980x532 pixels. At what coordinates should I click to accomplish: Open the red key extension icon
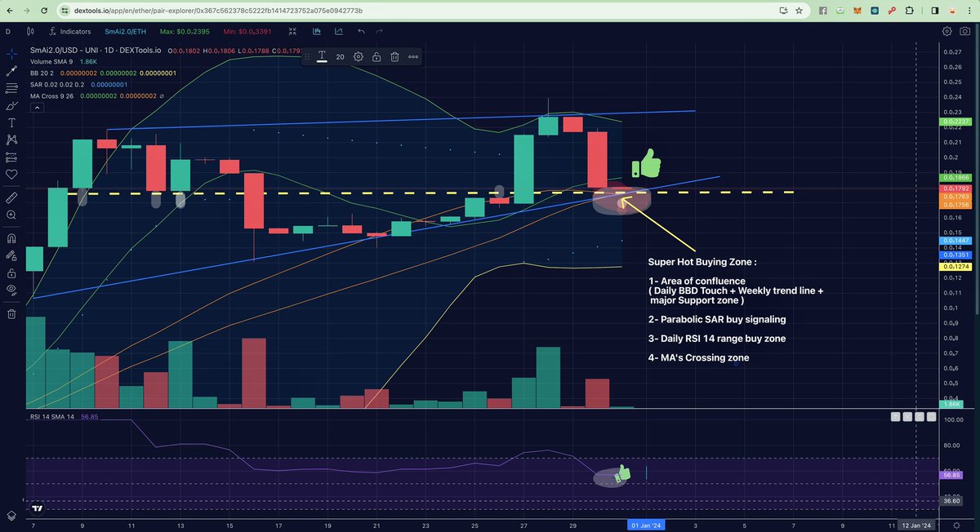coord(892,11)
